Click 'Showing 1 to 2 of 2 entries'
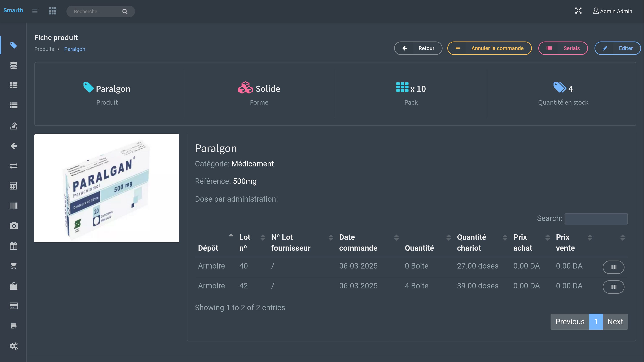644x362 pixels. coord(240,308)
